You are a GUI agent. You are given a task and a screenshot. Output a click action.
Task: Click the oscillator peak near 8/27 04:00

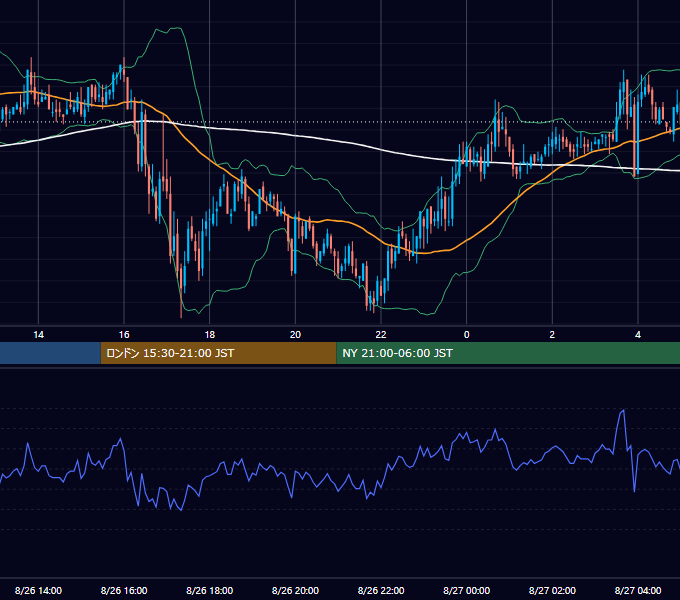pos(623,410)
